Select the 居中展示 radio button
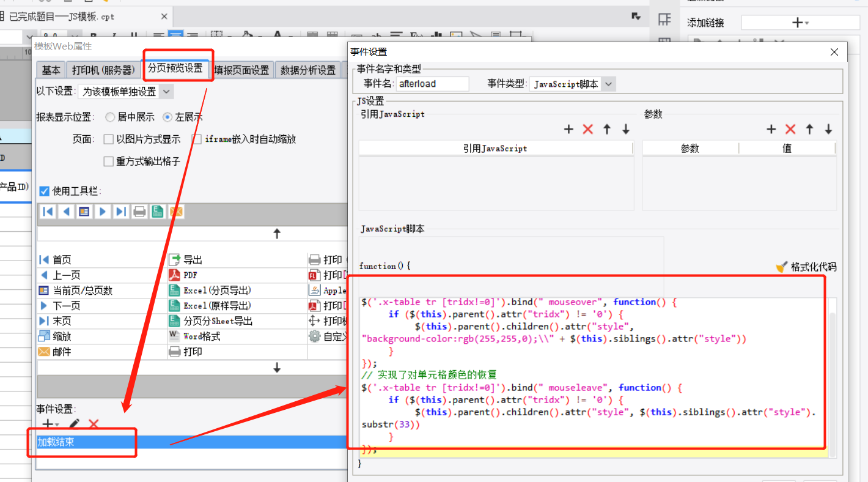Image resolution: width=868 pixels, height=482 pixels. (110, 117)
